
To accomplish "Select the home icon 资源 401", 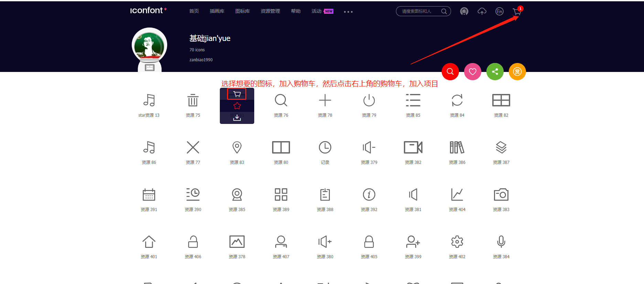I will 149,242.
